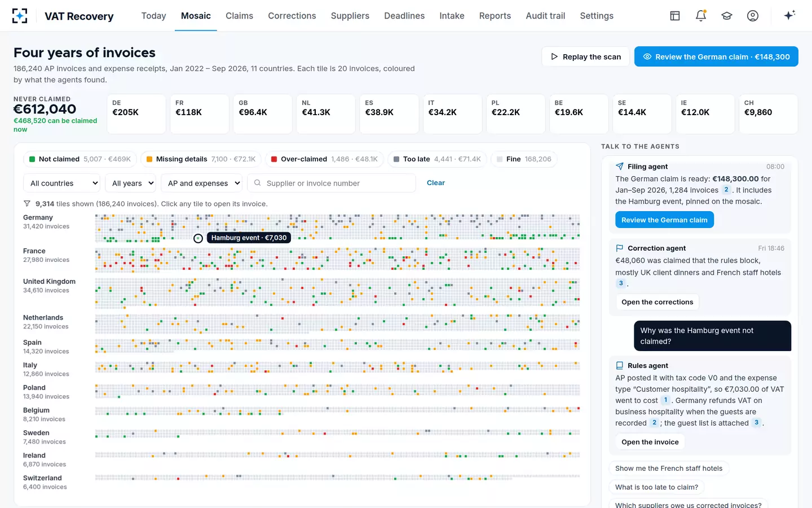The width and height of the screenshot is (812, 508).
Task: Click Open the corrections button
Action: pos(657,302)
